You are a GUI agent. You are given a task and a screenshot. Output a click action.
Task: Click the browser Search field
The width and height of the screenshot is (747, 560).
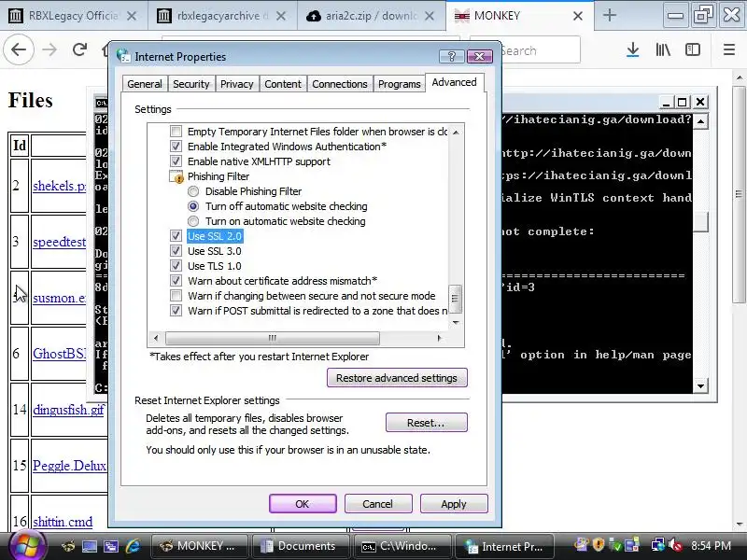point(541,50)
